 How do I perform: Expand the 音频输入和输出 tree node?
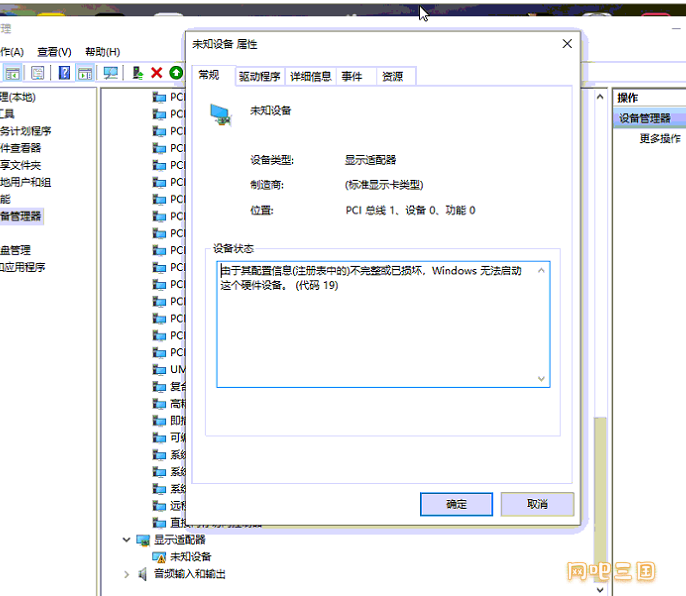126,574
